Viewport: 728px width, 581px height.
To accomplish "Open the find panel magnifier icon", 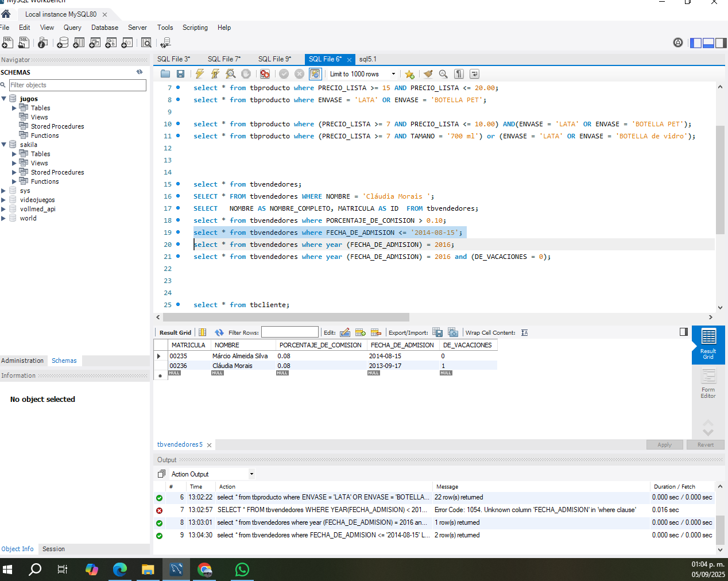I will point(443,74).
